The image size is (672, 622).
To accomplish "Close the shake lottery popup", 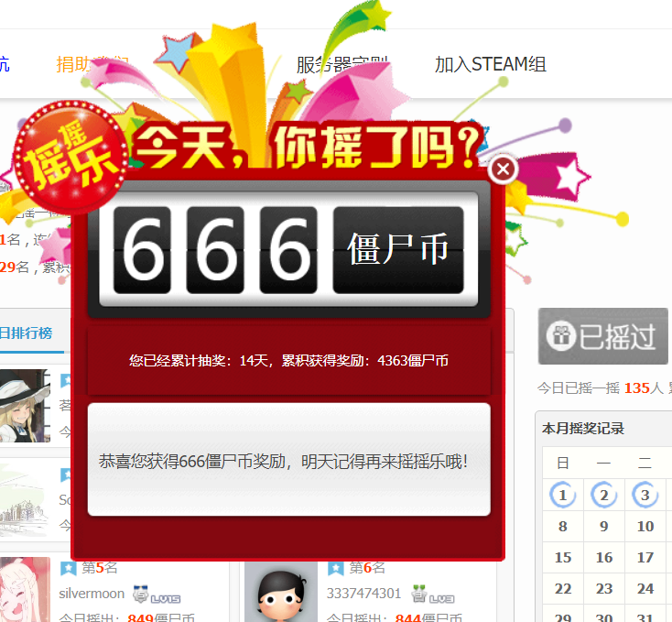I will [x=504, y=169].
